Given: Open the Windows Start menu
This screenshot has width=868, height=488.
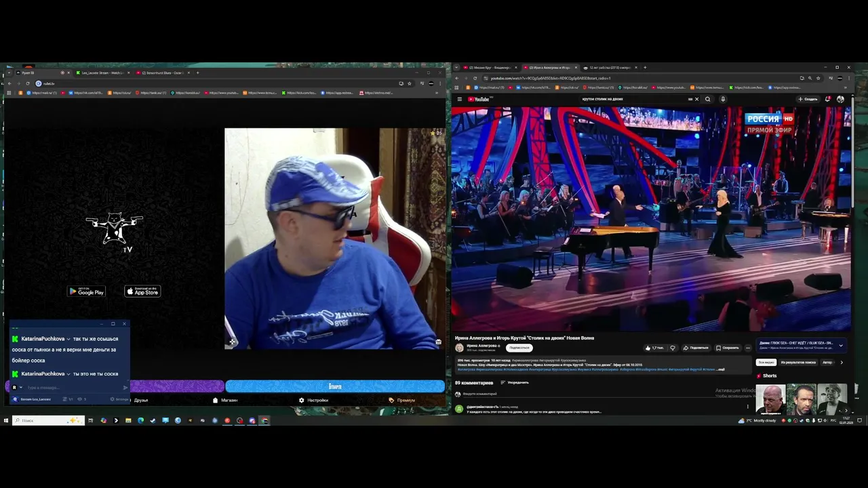Looking at the screenshot, I should [x=6, y=420].
